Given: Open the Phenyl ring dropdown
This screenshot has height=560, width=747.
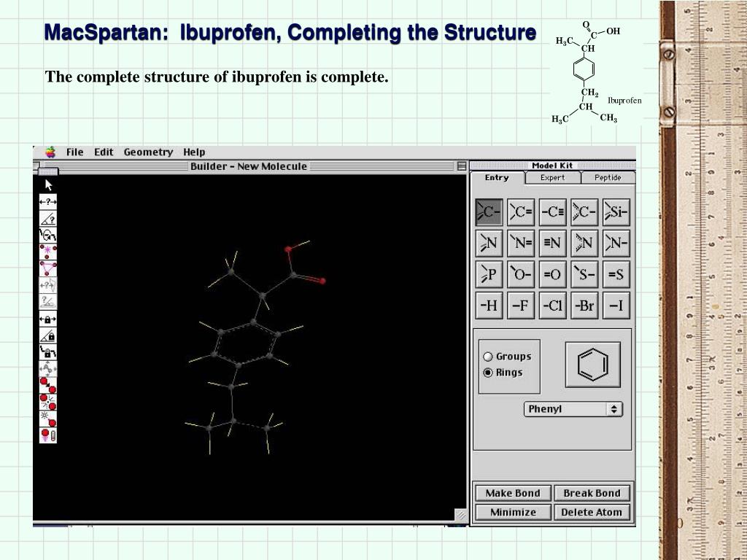Looking at the screenshot, I should 573,409.
